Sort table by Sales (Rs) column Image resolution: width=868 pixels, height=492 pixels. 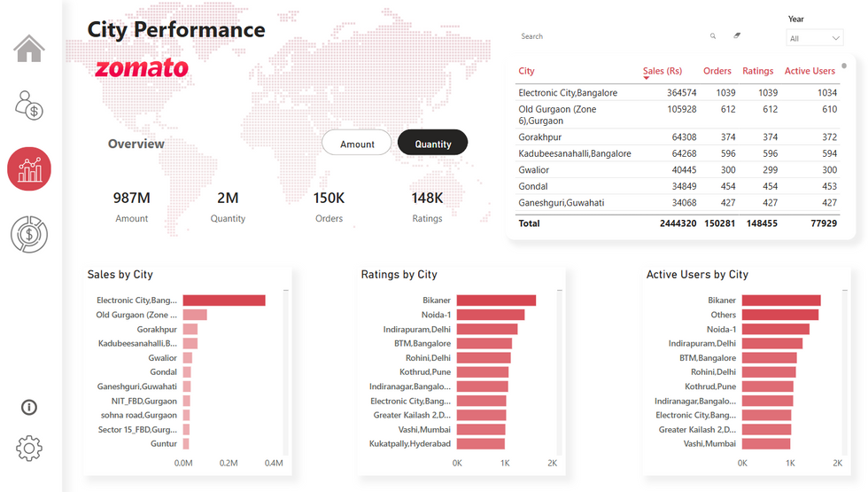[663, 71]
